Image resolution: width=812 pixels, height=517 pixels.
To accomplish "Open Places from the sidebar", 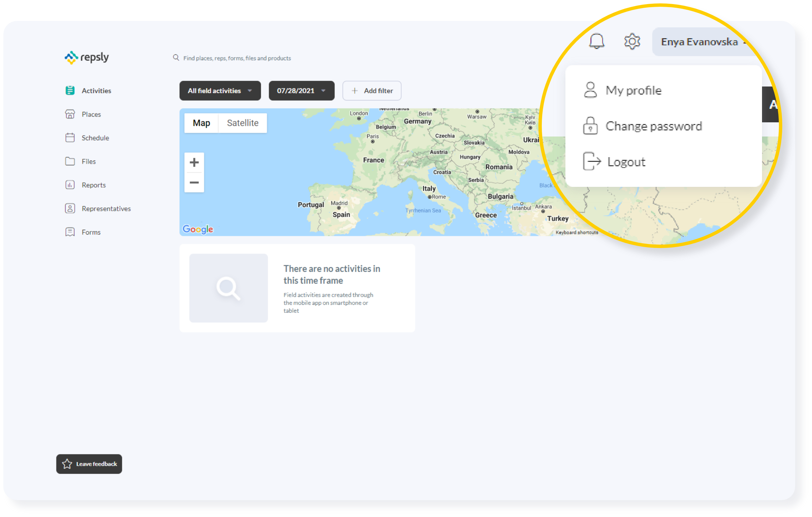I will click(x=91, y=114).
